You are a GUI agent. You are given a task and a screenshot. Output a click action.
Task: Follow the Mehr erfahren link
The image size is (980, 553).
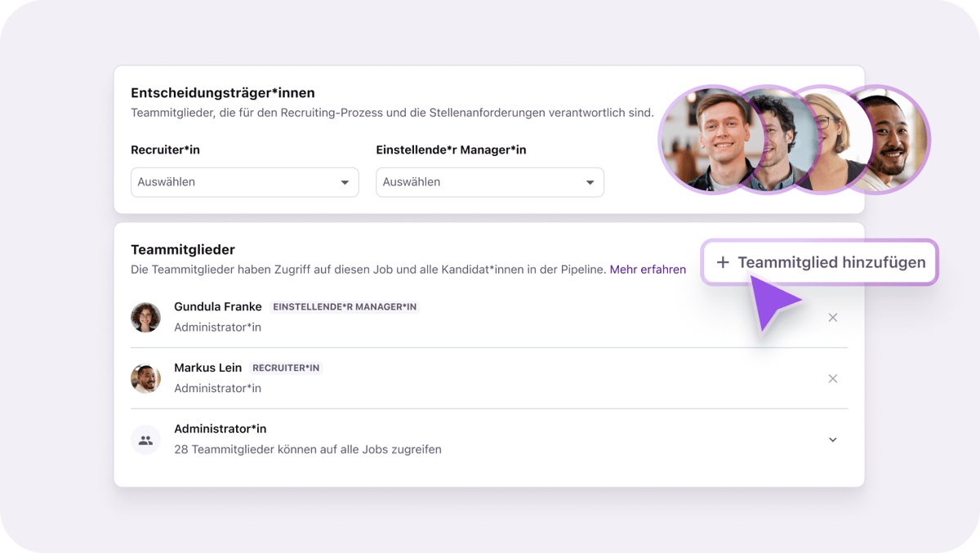pyautogui.click(x=648, y=270)
